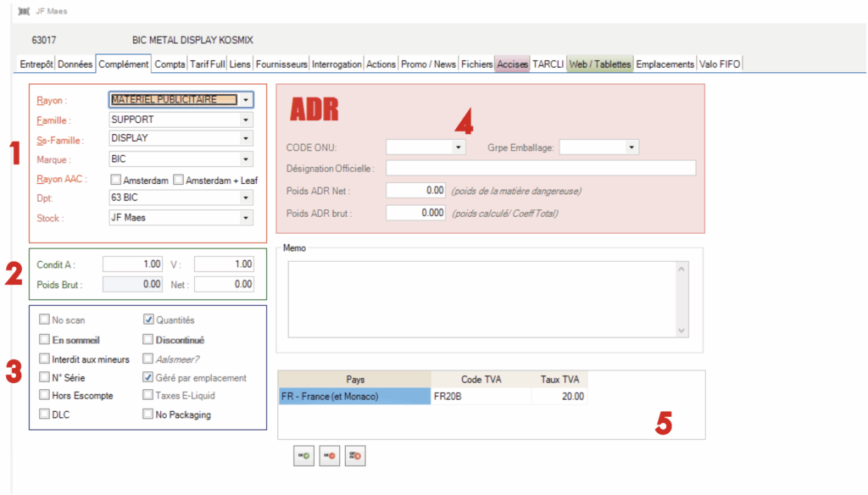Viewport: 868px width, 495px height.
Task: Open the Rayon dropdown list
Action: [x=245, y=100]
